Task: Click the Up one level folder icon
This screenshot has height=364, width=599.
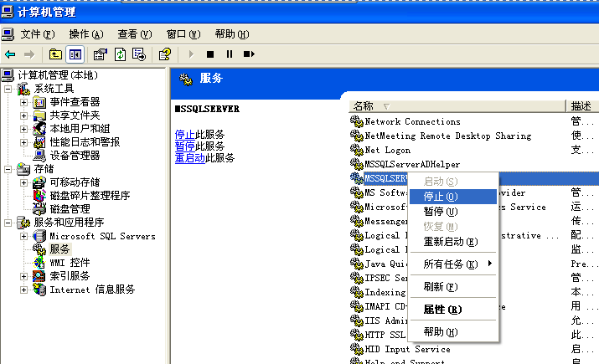Action: click(x=55, y=54)
